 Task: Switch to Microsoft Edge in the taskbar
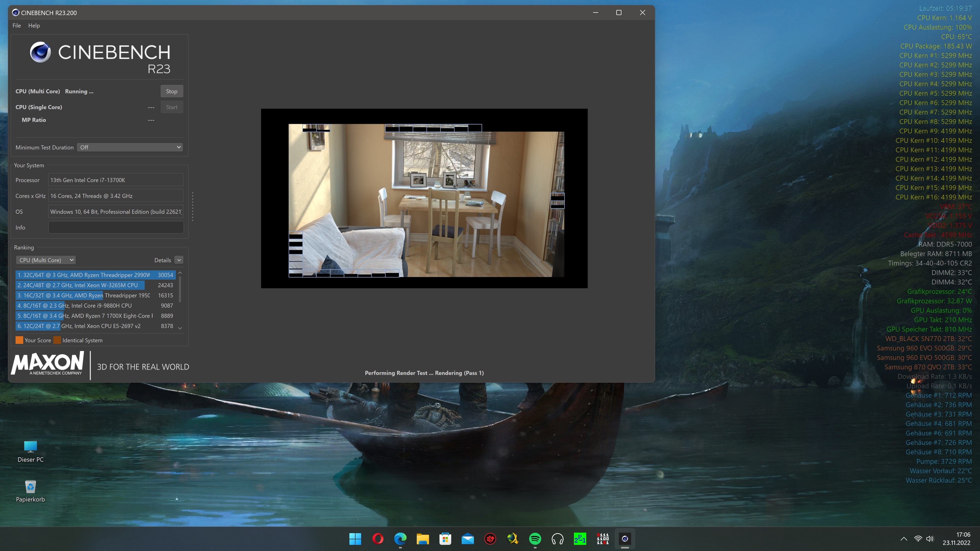[400, 539]
